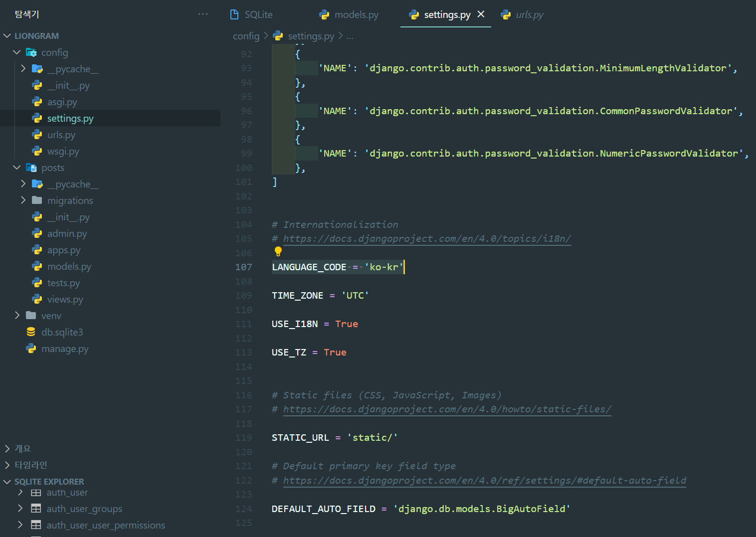This screenshot has height=537, width=756.
Task: Click the auth_user_groups table icon
Action: [x=36, y=509]
